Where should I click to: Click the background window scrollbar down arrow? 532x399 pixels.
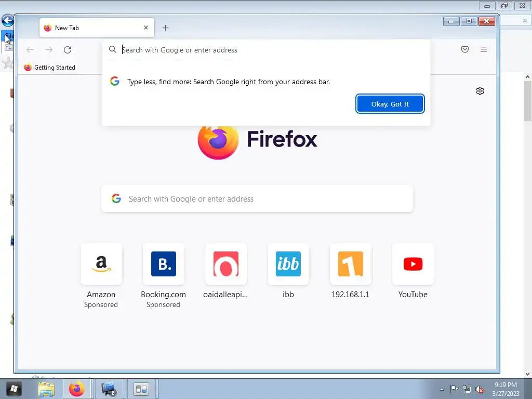point(527,374)
